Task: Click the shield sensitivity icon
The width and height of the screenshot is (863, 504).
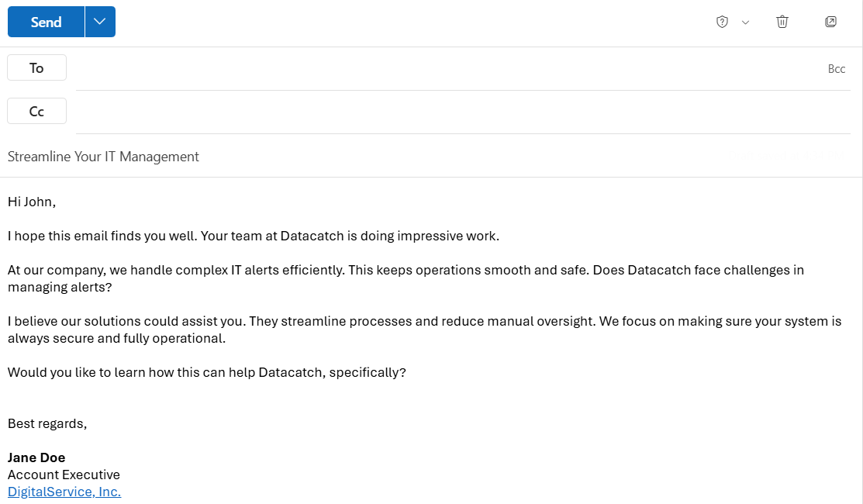Action: (x=722, y=22)
